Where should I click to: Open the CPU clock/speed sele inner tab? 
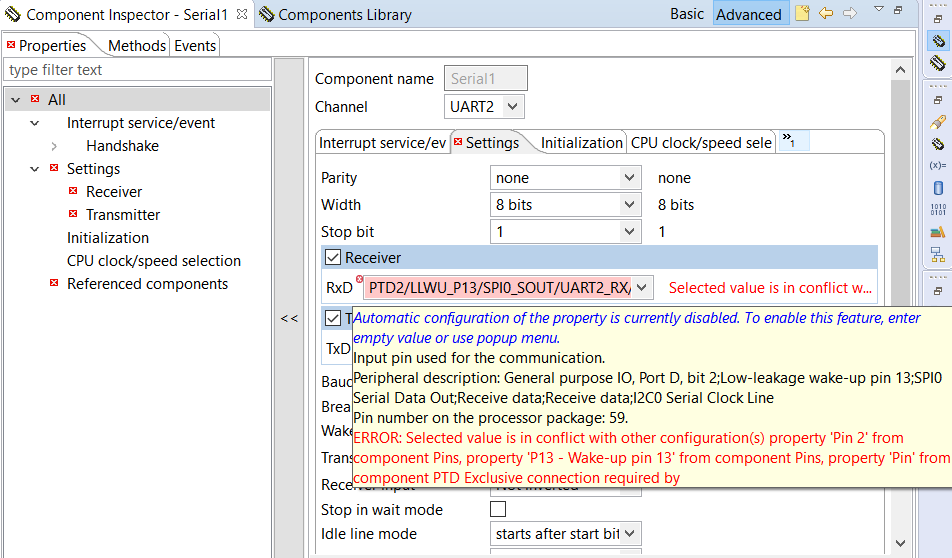[x=701, y=143]
